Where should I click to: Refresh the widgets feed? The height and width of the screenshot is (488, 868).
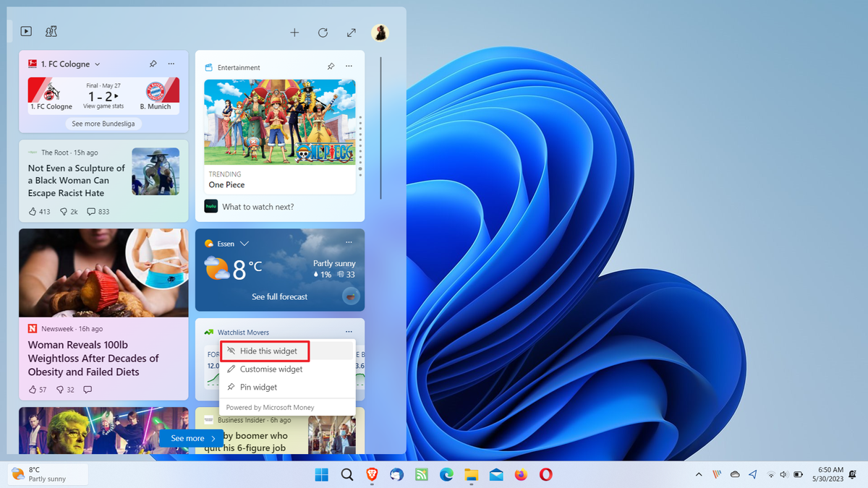tap(323, 32)
